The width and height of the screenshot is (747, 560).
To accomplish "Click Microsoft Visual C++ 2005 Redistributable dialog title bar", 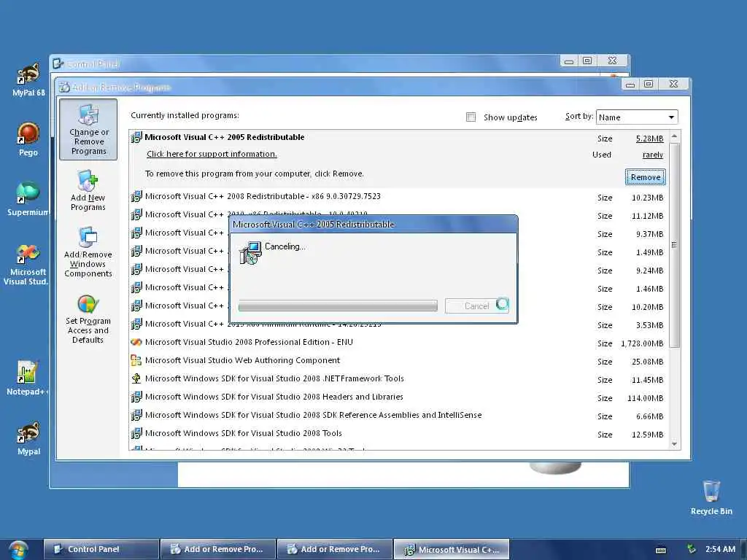I will pyautogui.click(x=373, y=225).
